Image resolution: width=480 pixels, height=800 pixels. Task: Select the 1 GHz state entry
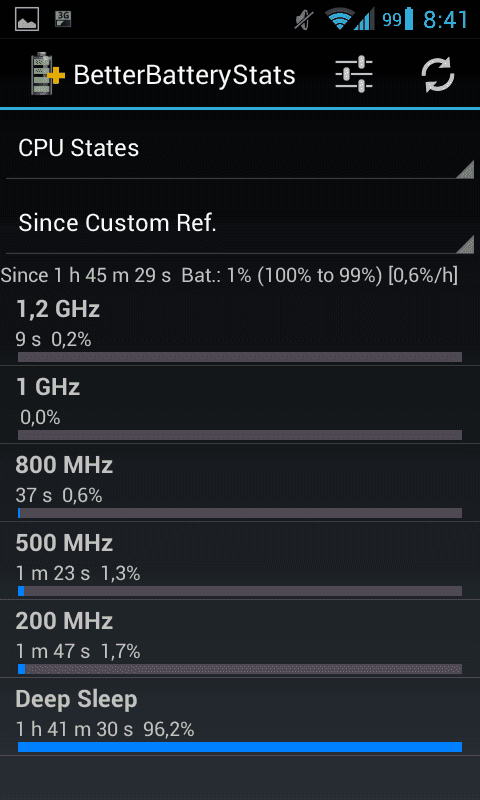click(240, 405)
